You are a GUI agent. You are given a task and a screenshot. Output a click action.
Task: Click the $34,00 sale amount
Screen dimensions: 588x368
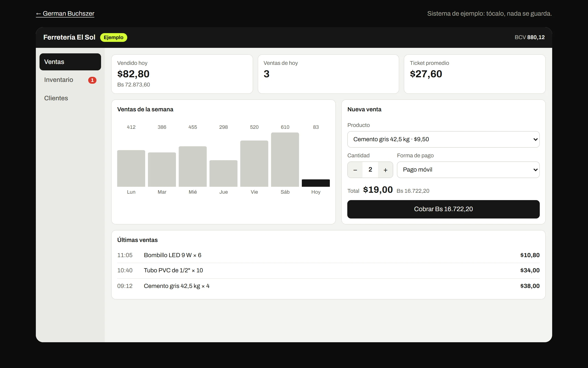point(530,270)
